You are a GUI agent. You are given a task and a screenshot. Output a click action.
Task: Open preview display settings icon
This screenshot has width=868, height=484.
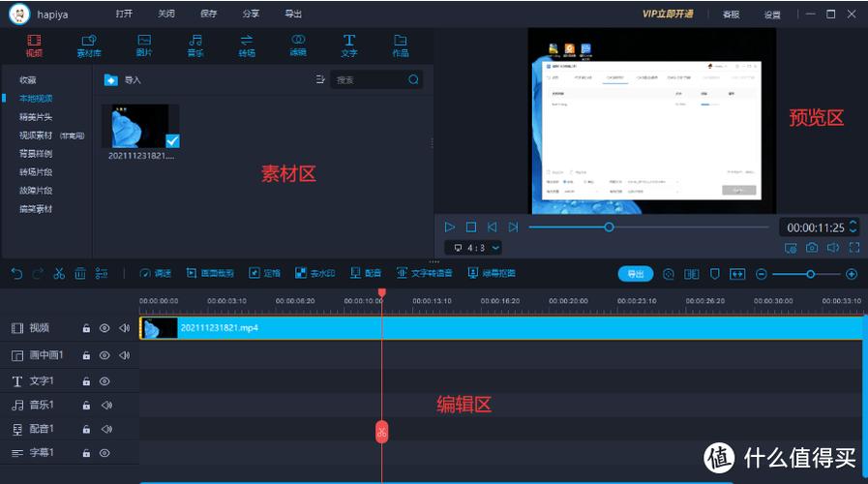(x=791, y=248)
